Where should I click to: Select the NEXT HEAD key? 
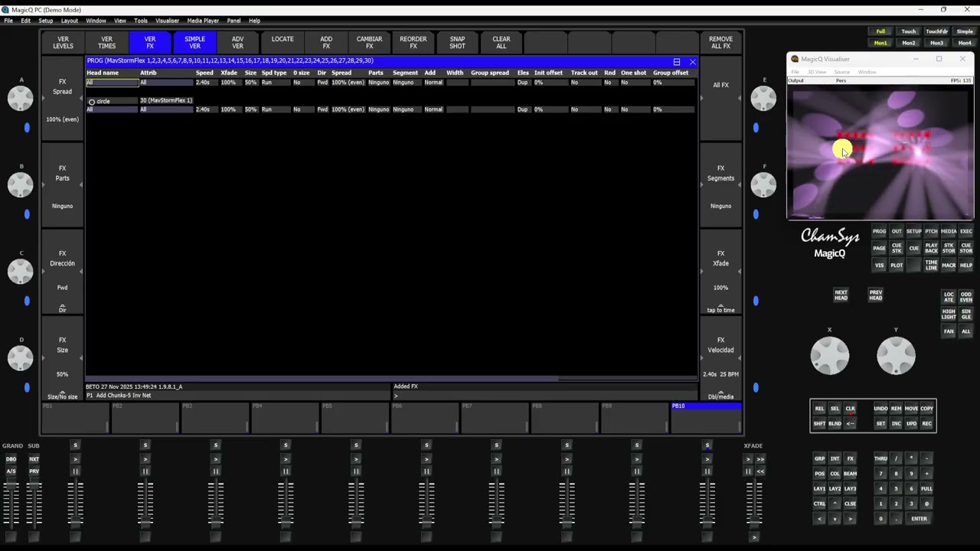(841, 295)
